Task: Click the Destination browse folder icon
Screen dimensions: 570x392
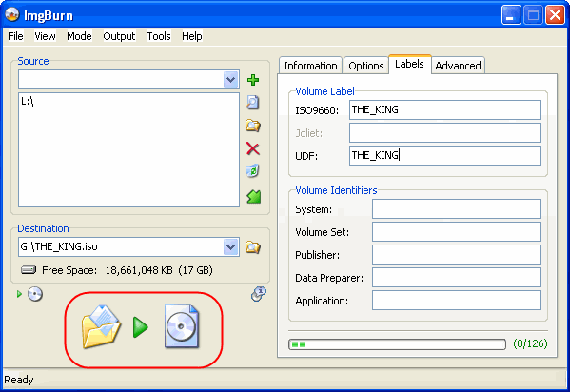Action: click(253, 247)
